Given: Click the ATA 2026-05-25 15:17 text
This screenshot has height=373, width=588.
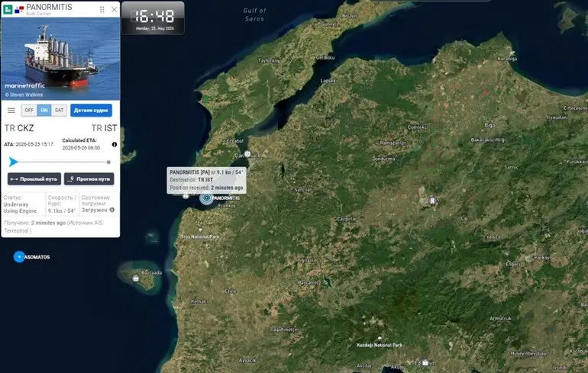Looking at the screenshot, I should point(28,144).
